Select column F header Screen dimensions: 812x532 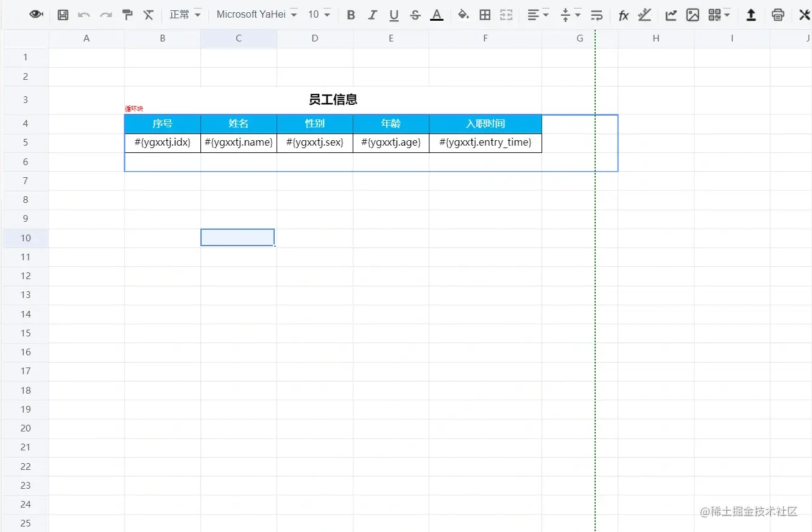(x=485, y=38)
